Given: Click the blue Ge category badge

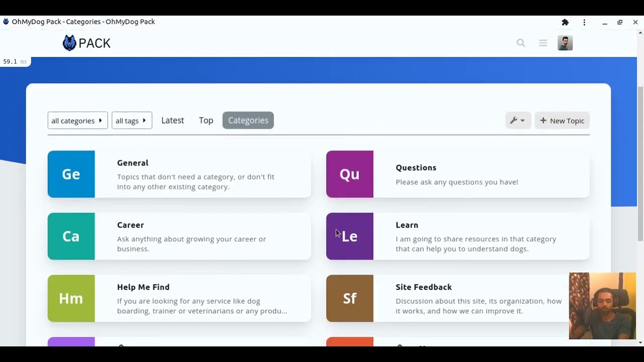Looking at the screenshot, I should point(71,174).
